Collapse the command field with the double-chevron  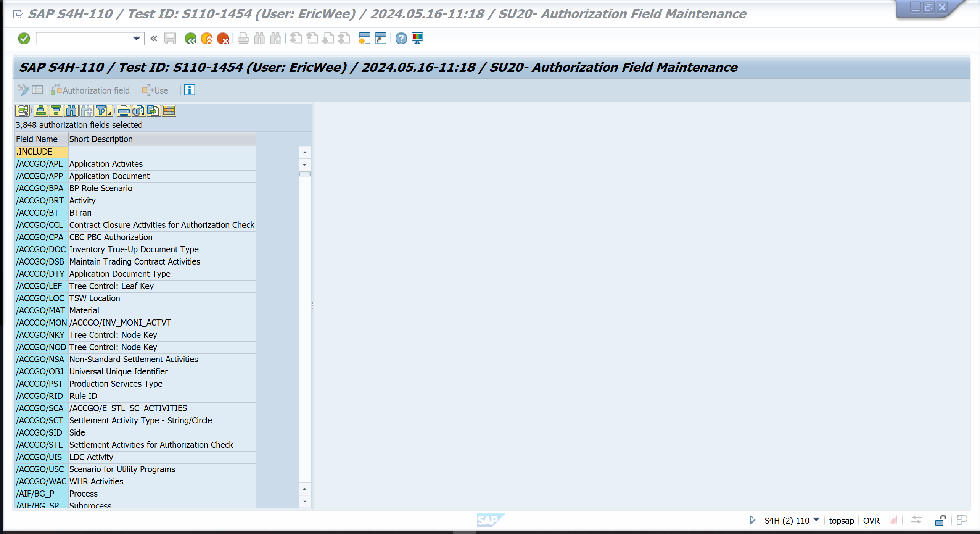[x=154, y=39]
